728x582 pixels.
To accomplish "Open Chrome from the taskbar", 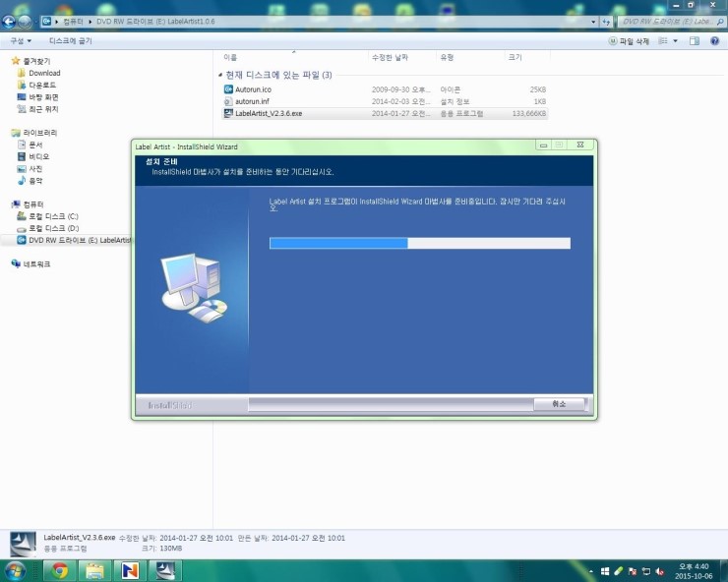I will [x=60, y=570].
